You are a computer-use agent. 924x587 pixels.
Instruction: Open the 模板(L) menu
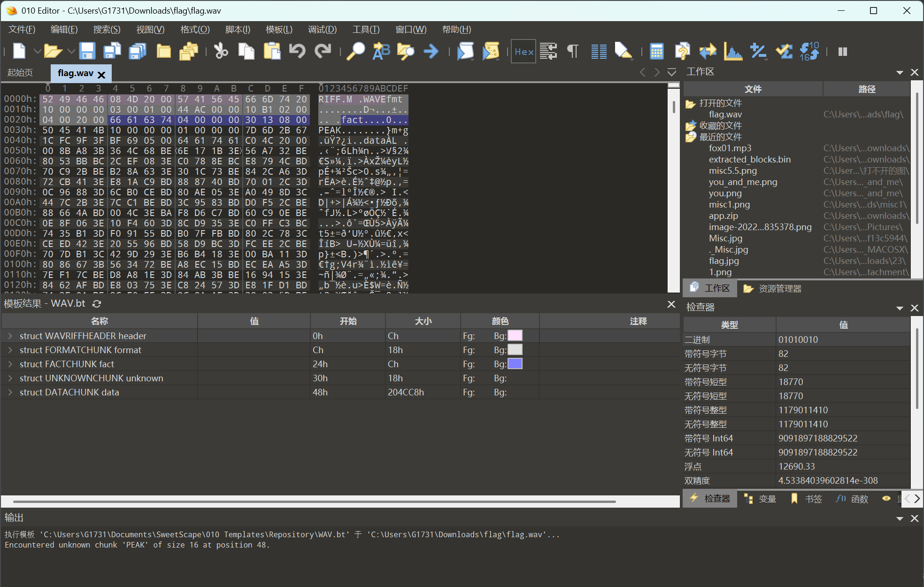click(x=279, y=30)
